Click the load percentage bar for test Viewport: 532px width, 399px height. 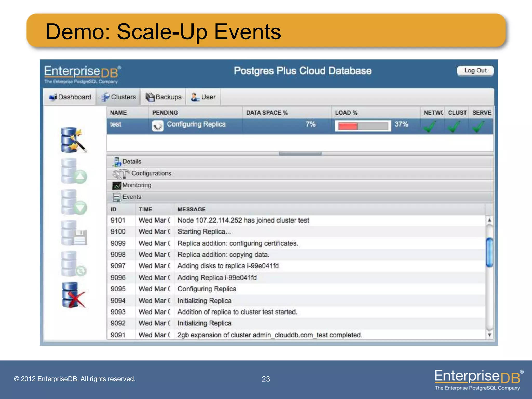click(363, 126)
